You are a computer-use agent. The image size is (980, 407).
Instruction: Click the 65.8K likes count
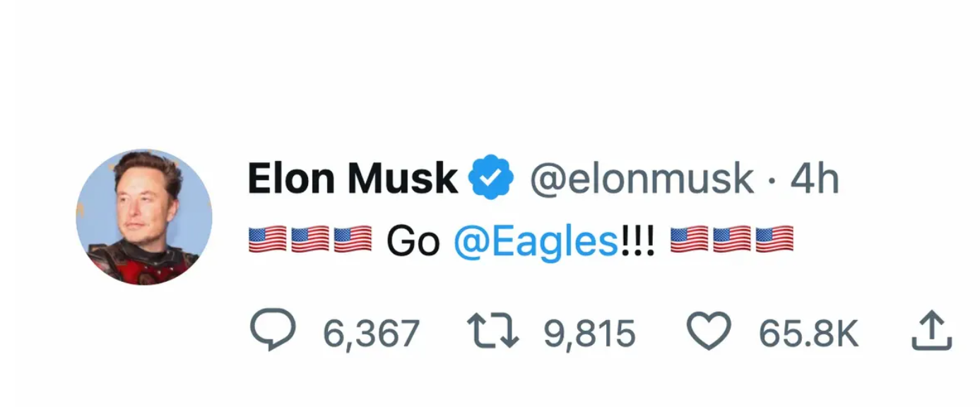pyautogui.click(x=808, y=333)
